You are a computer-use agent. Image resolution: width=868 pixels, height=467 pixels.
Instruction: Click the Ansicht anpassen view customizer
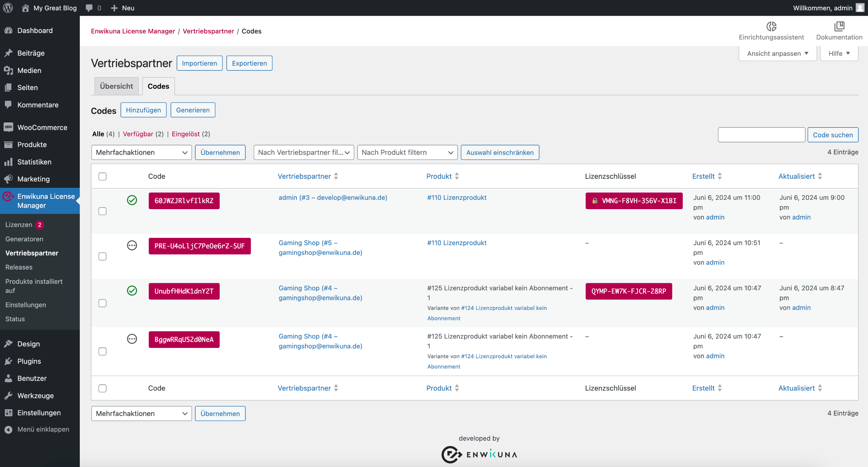coord(777,53)
